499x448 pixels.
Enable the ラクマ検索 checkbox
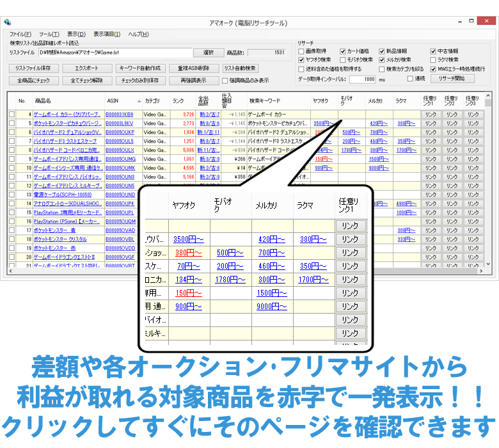433,60
